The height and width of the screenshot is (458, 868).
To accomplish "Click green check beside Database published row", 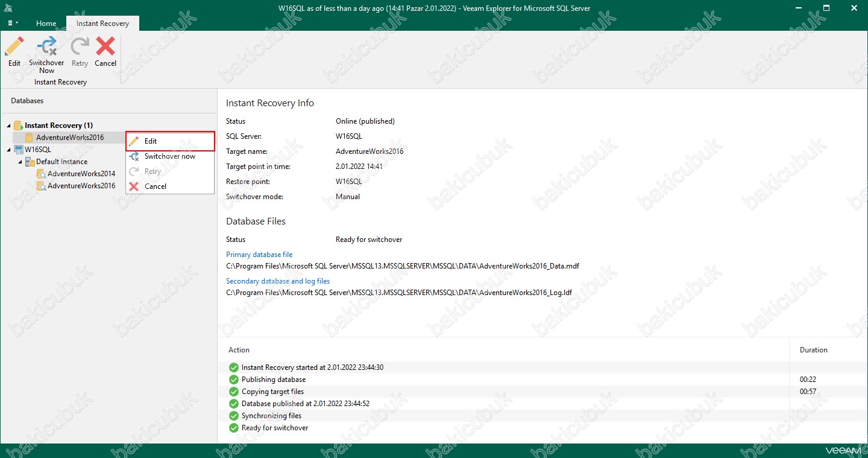I will tap(234, 404).
